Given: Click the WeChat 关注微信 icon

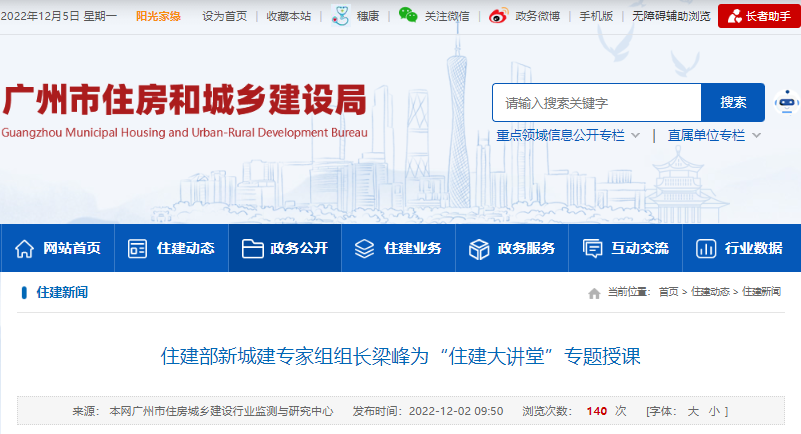Looking at the screenshot, I should click(x=408, y=15).
